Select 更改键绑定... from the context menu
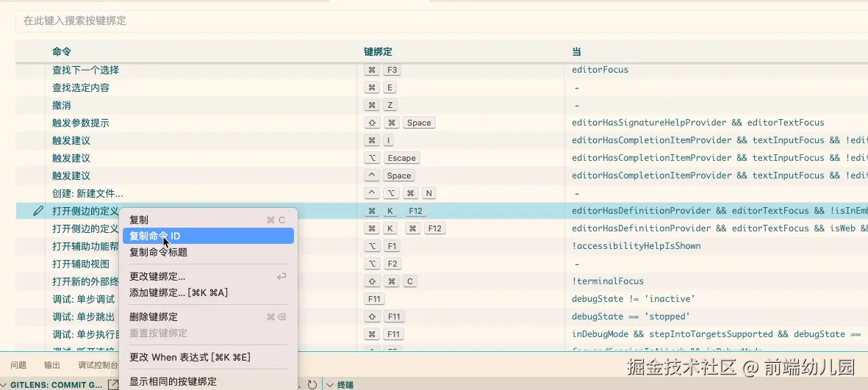 tap(207, 276)
